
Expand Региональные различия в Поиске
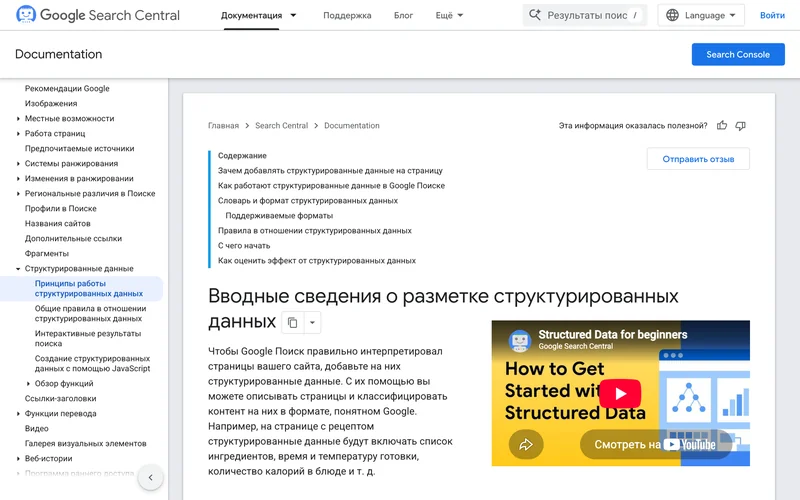[x=18, y=193]
